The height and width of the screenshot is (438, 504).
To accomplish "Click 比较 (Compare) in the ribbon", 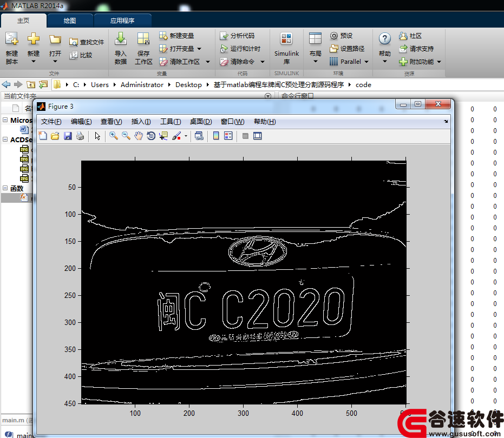I will tap(81, 55).
